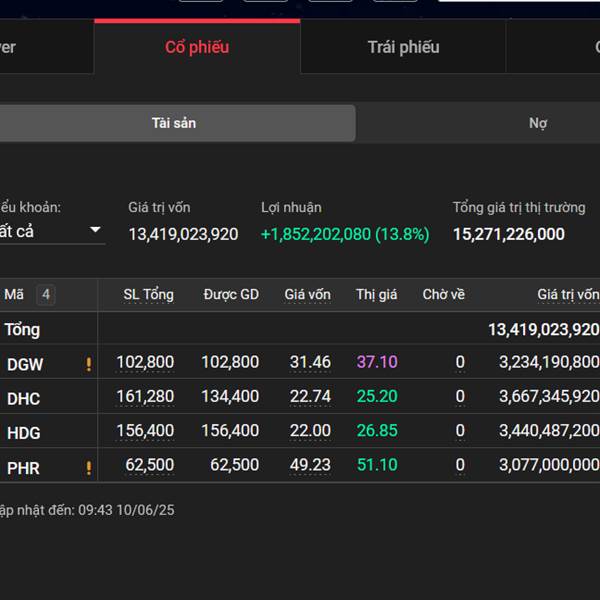Select the Tài sản segment
600x600 pixels.
pos(174,123)
